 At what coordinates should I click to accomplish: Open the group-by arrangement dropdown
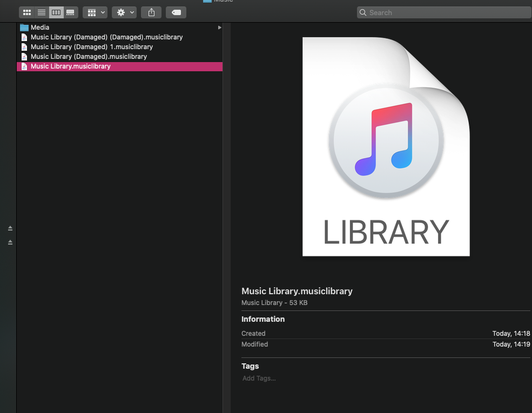pos(95,12)
